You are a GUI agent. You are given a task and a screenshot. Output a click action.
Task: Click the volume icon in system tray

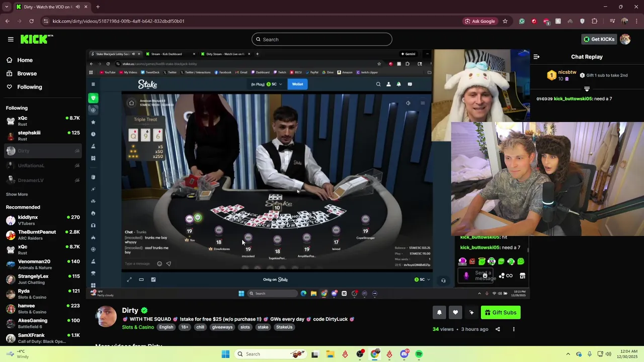point(608,354)
